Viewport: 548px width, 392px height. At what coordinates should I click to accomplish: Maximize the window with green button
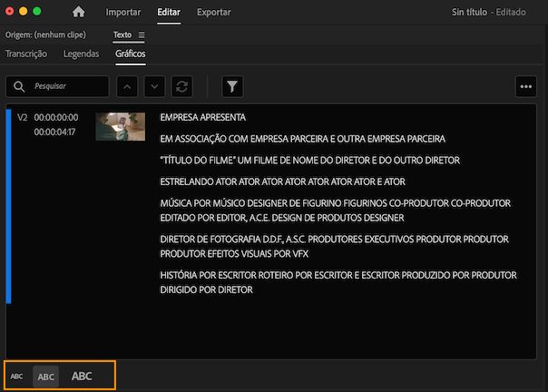(x=36, y=12)
